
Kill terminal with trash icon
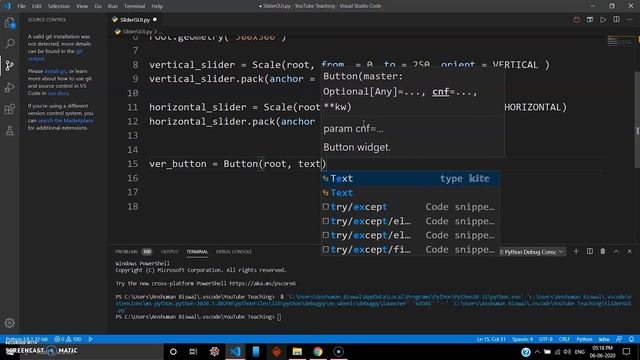click(x=603, y=251)
